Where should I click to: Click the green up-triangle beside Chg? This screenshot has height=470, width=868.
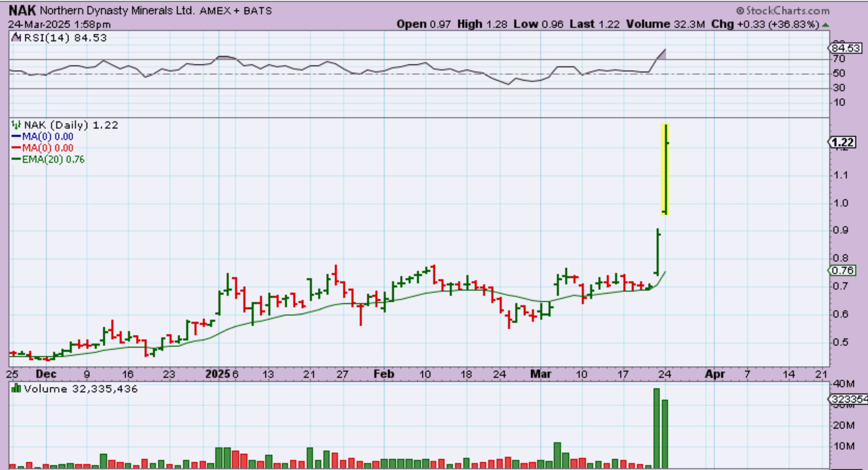[826, 25]
